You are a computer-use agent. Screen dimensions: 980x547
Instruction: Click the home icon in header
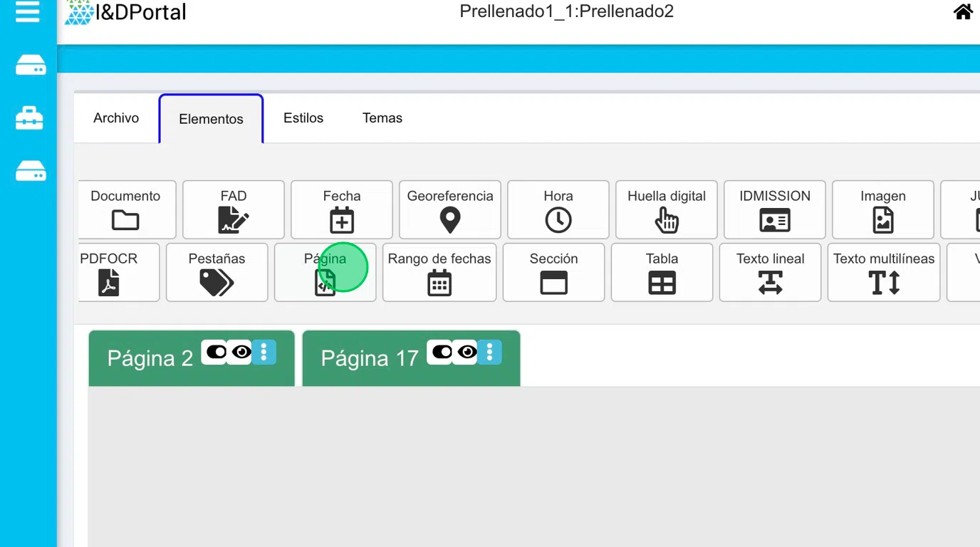tap(963, 12)
